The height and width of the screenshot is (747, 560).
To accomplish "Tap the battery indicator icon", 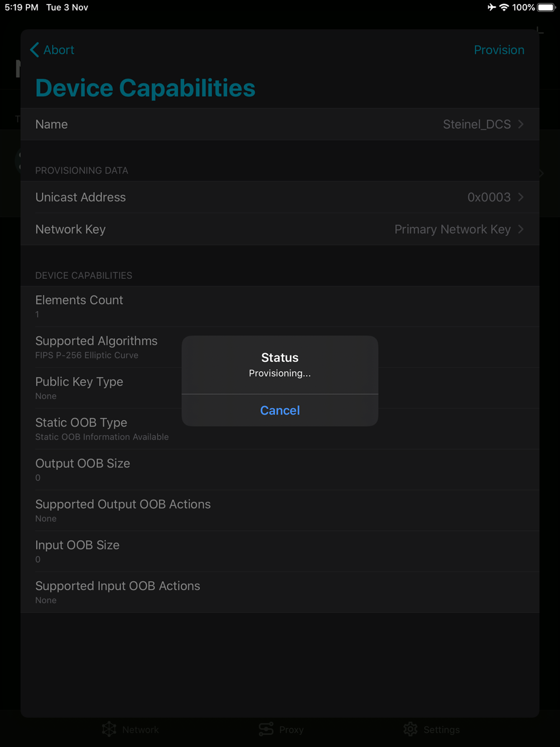I will pos(546,7).
